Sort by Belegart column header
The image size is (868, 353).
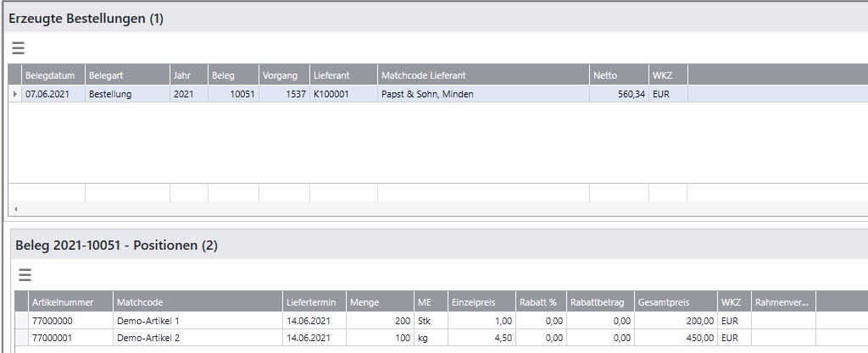pyautogui.click(x=126, y=75)
